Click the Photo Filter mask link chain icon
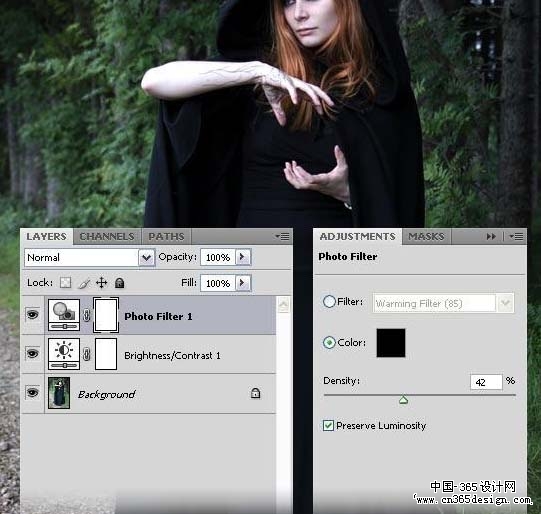The width and height of the screenshot is (541, 514). coord(87,315)
